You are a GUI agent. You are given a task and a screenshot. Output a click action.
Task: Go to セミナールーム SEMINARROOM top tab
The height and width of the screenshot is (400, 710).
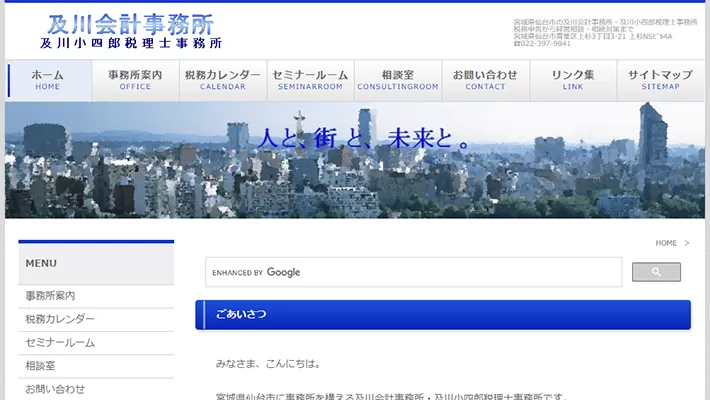[310, 81]
